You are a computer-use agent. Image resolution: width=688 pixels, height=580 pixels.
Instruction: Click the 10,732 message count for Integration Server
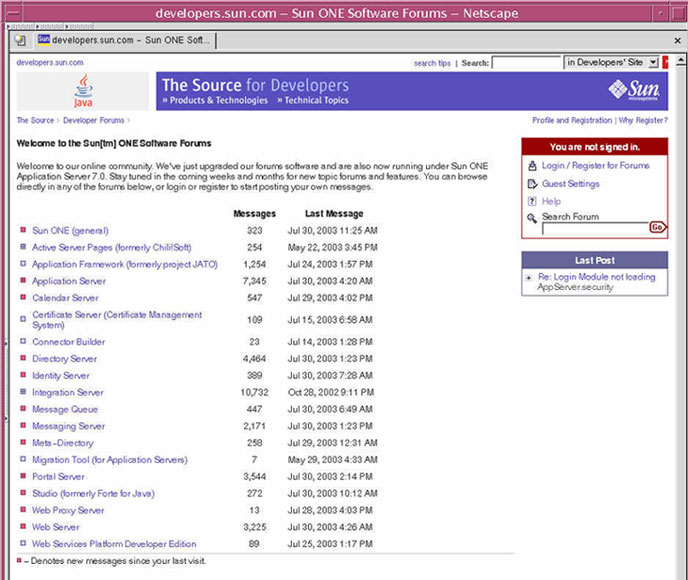254,392
